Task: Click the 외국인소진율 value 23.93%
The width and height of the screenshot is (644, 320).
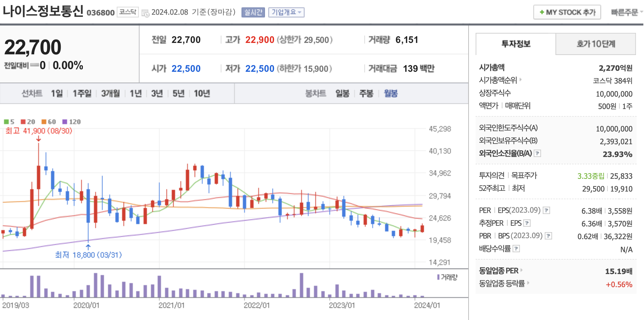Action: [618, 154]
